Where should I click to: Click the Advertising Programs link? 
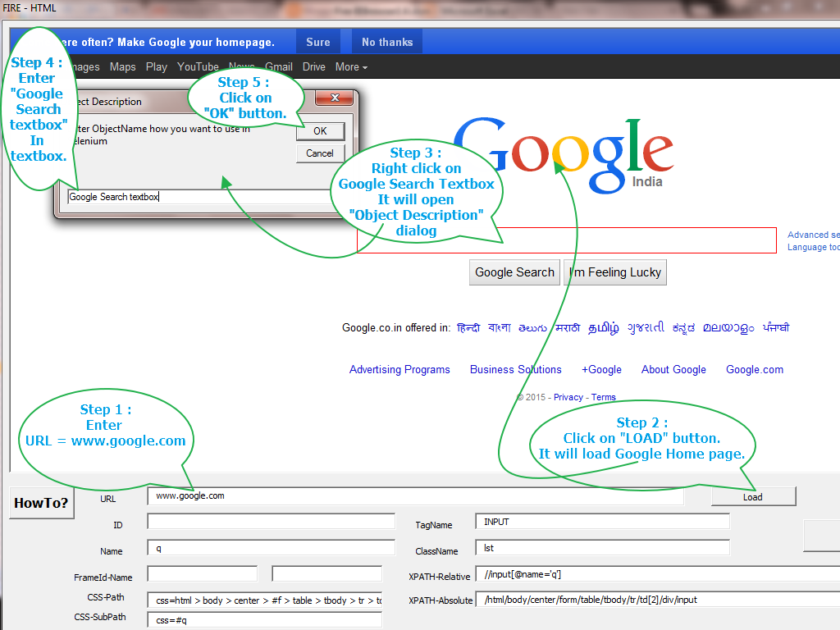[399, 370]
